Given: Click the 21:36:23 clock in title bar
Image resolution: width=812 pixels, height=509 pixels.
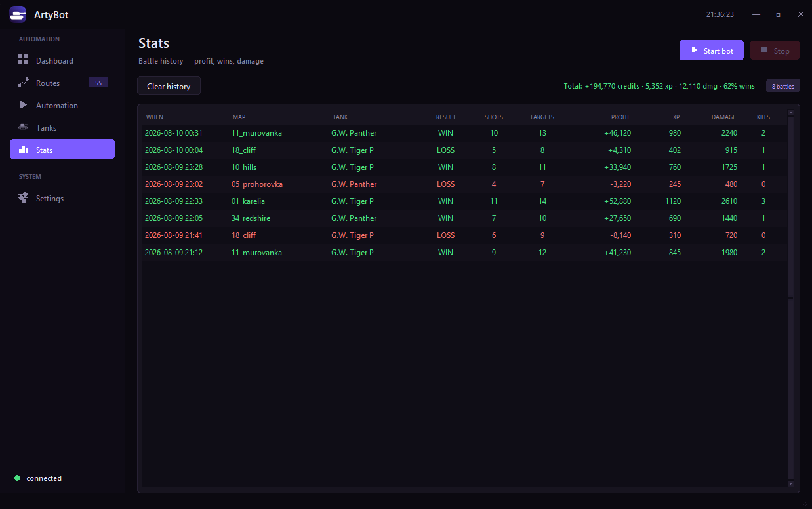Looking at the screenshot, I should 720,14.
